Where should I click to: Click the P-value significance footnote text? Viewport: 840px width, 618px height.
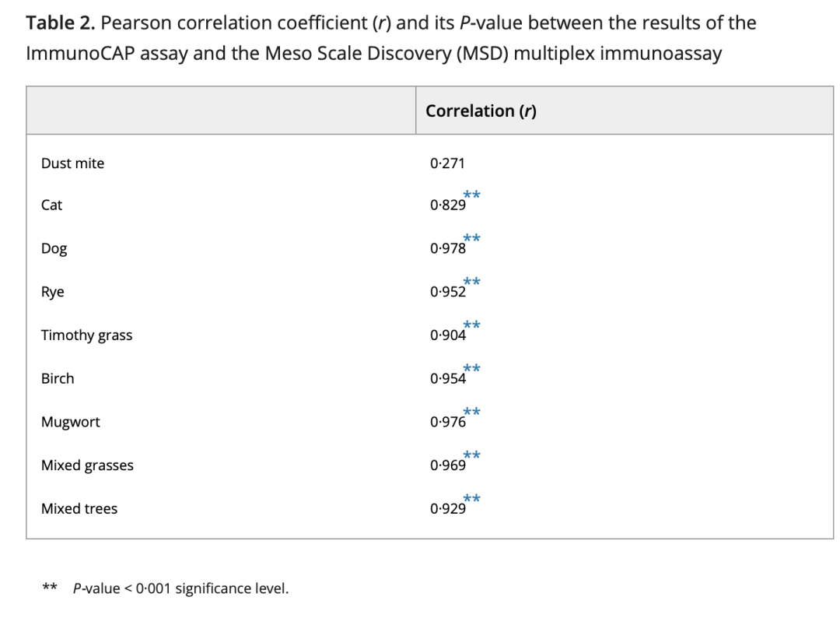[180, 588]
